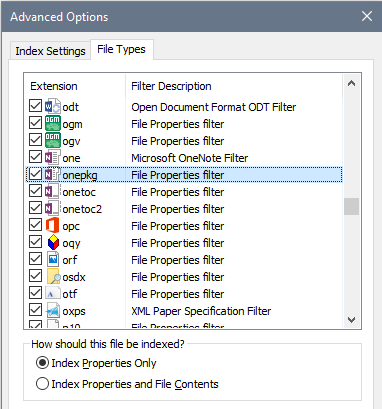Viewport: 382px width, 409px height.
Task: Select the 'oqy' extension name
Action: (x=71, y=243)
